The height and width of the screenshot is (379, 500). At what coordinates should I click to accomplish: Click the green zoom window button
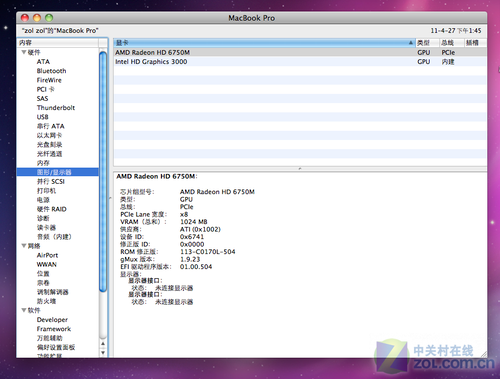tap(49, 18)
